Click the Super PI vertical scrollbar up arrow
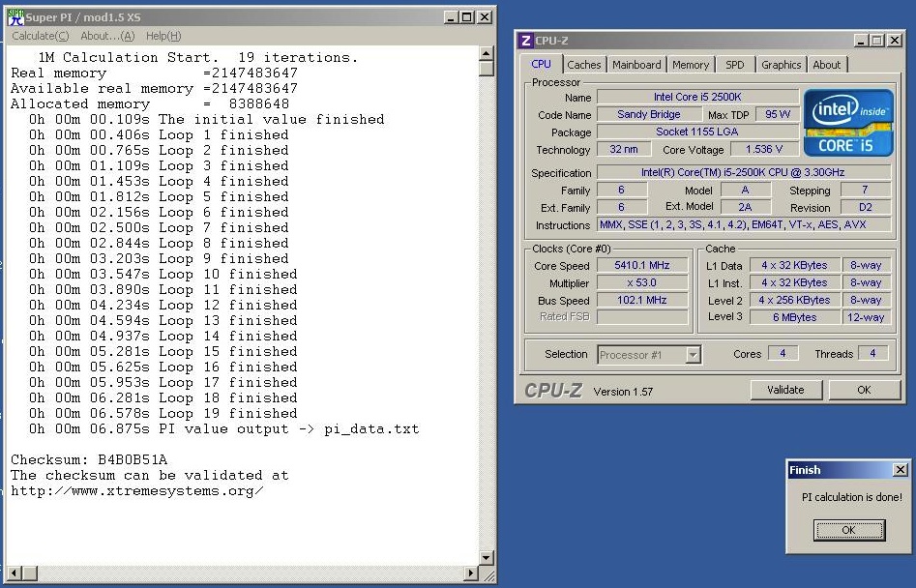 pos(486,54)
